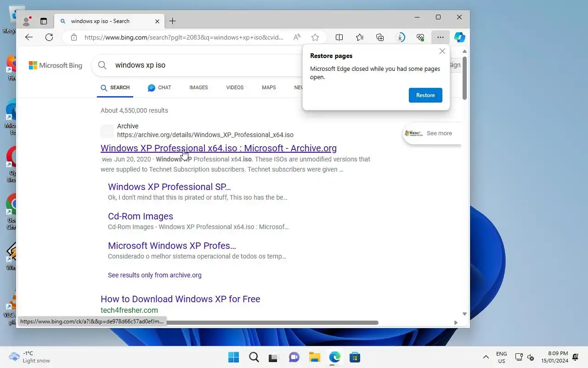Open the network tray icon

click(x=519, y=357)
